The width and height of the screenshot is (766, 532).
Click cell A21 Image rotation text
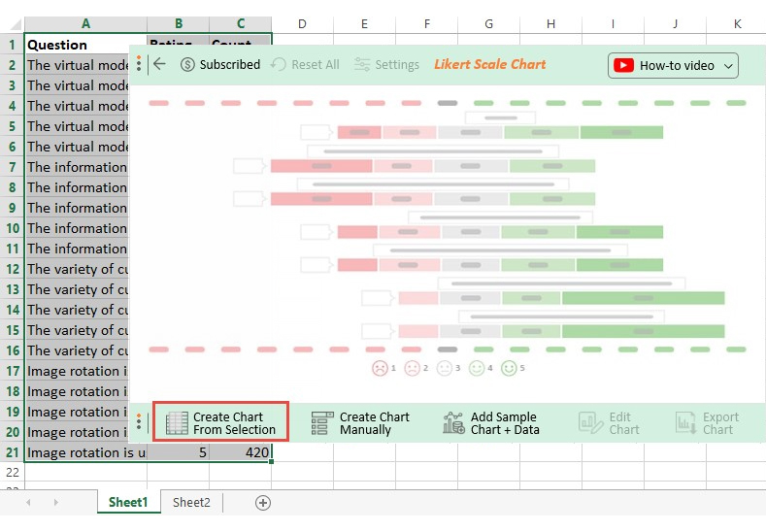(85, 452)
